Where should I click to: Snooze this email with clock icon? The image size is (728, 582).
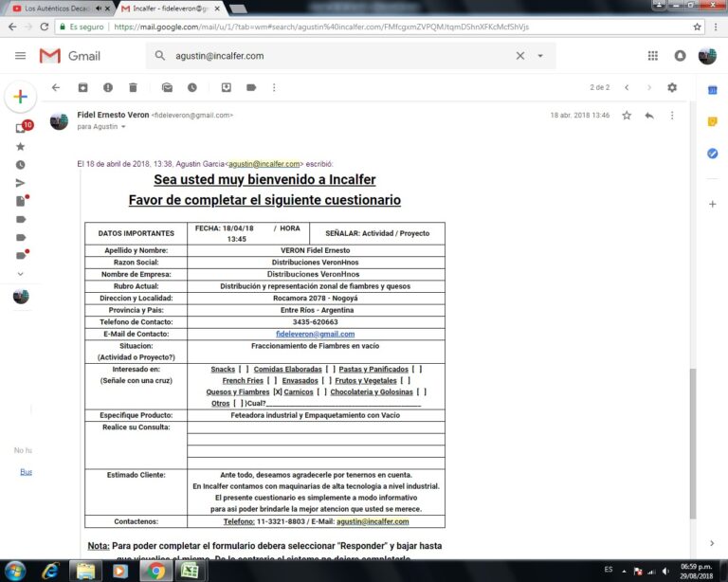(x=192, y=87)
